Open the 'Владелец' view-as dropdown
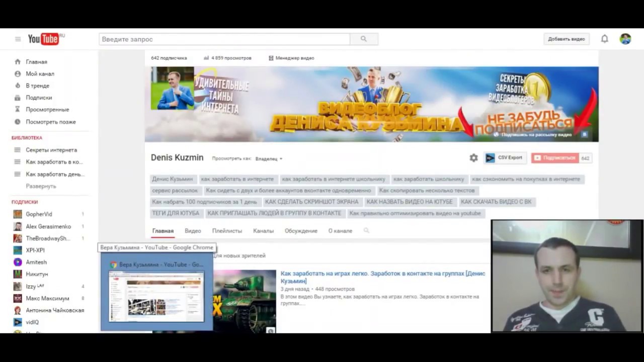644x362 pixels. [x=269, y=159]
